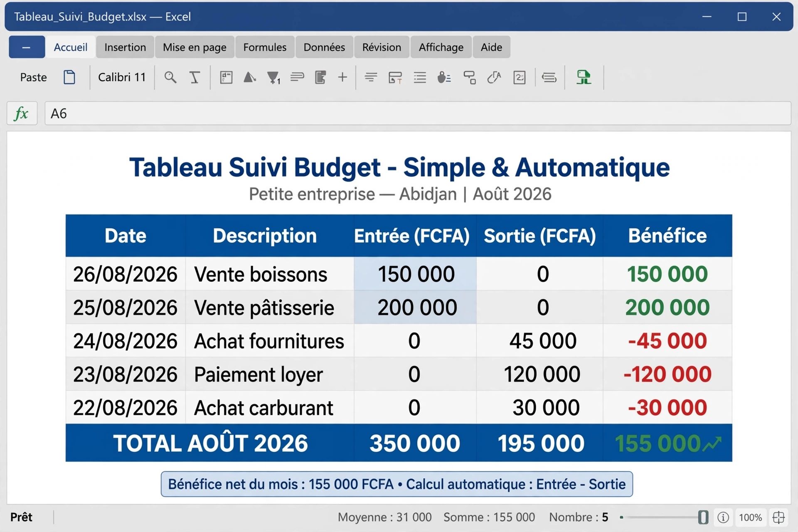Screen dimensions: 798x532
Task: Click the Prêt status indicator
Action: click(21, 517)
